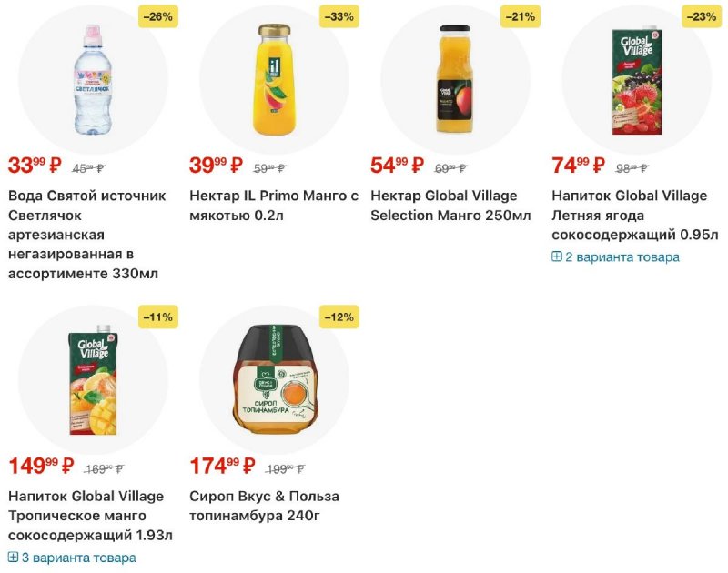Click the −26% discount badge
Viewport: 728px width, 573px height.
click(157, 16)
